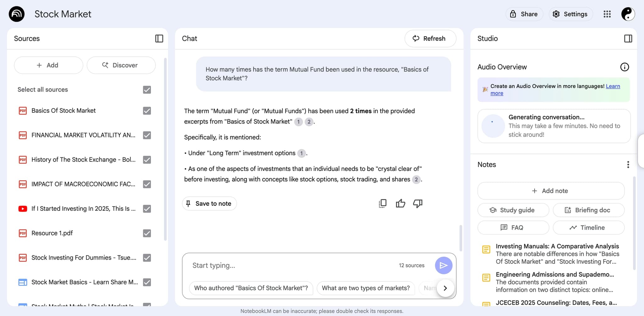Follow the Learn more link
This screenshot has width=644, height=316.
613,86
